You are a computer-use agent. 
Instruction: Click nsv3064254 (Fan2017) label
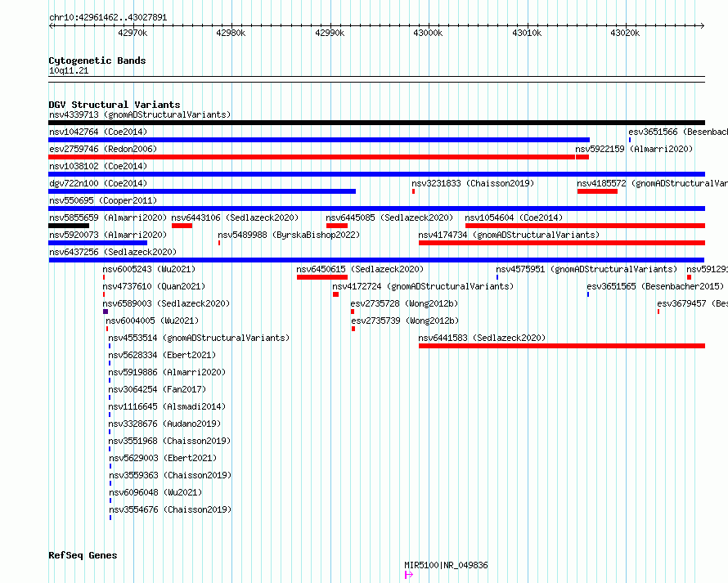pos(157,389)
